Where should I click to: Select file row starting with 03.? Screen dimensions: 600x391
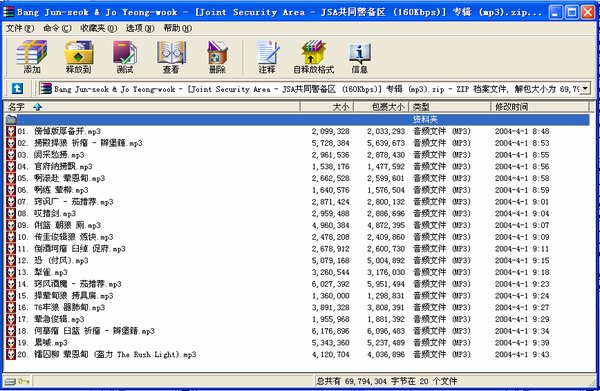click(297, 155)
